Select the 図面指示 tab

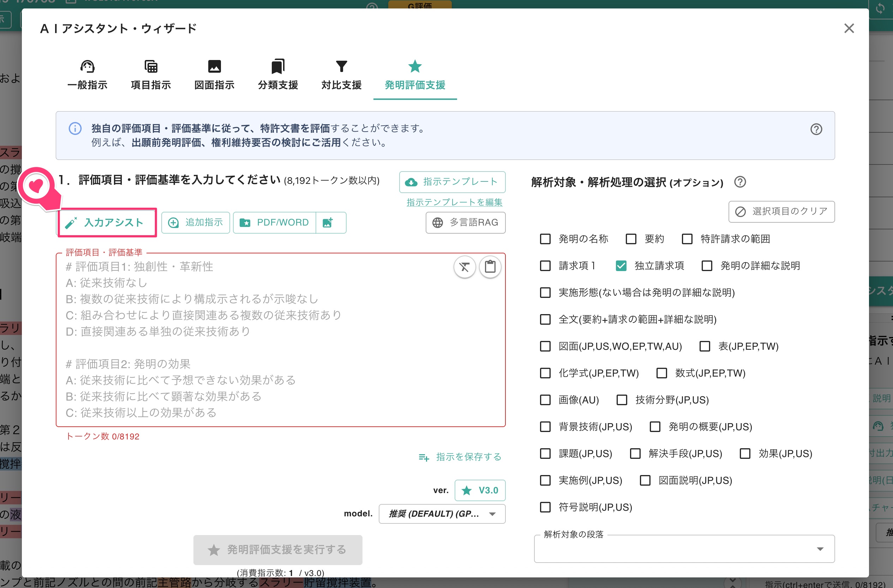pos(214,76)
